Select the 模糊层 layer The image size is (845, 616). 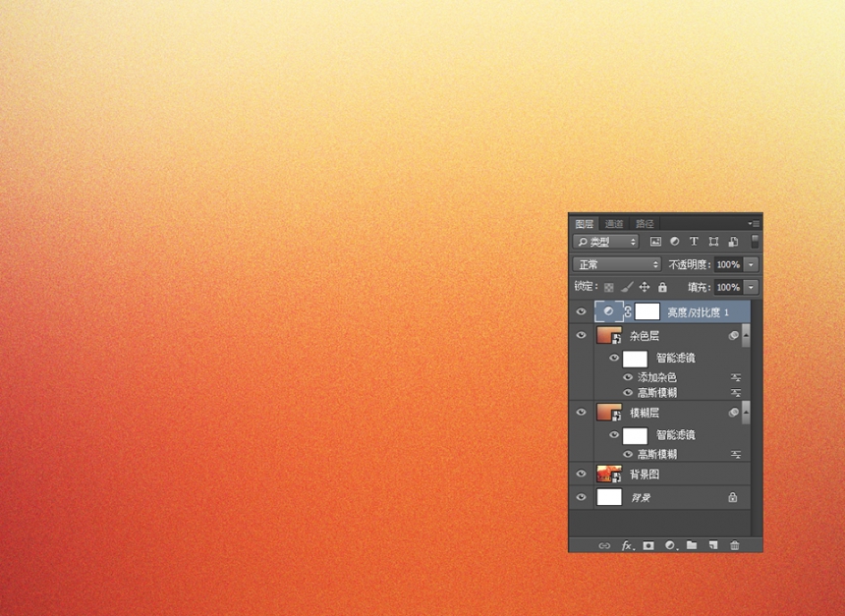pyautogui.click(x=672, y=413)
